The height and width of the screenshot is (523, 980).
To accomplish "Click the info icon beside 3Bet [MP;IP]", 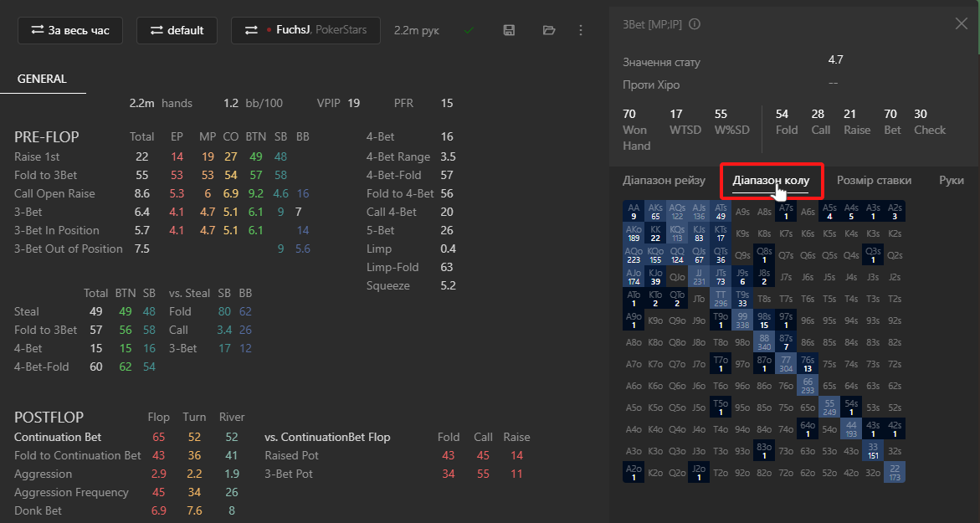I will coord(695,24).
